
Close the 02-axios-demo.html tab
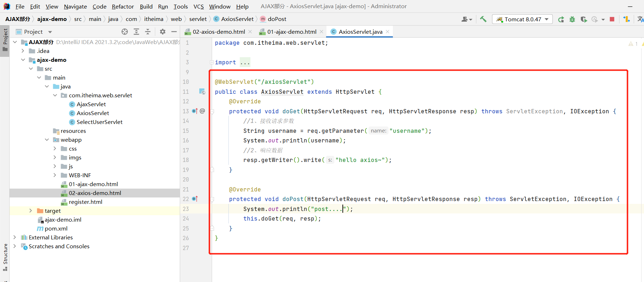click(250, 32)
